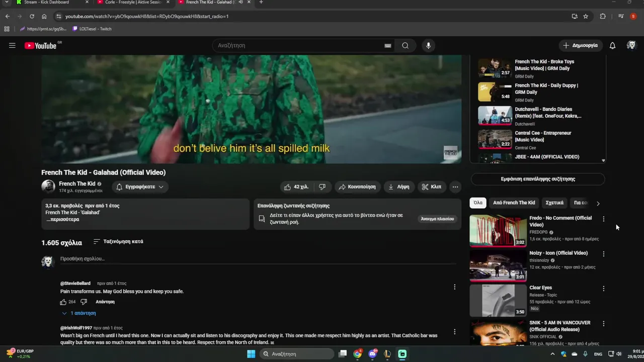
Task: Like the Galahad video
Action: pos(297,187)
